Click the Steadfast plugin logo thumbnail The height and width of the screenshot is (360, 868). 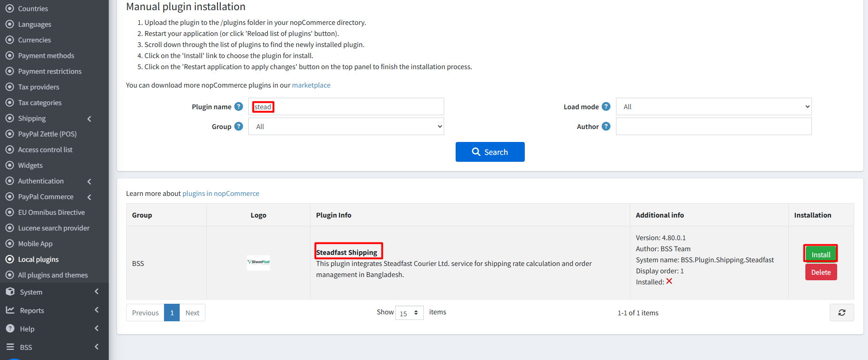click(x=258, y=263)
